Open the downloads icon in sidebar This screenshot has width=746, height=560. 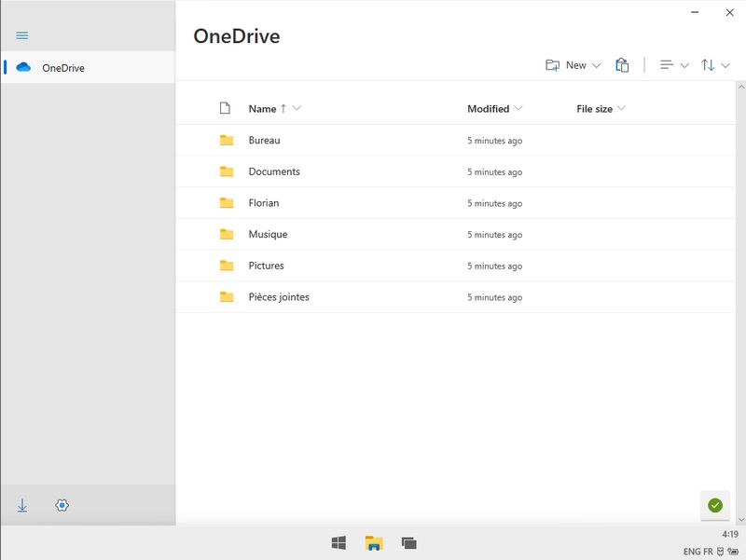pos(22,505)
